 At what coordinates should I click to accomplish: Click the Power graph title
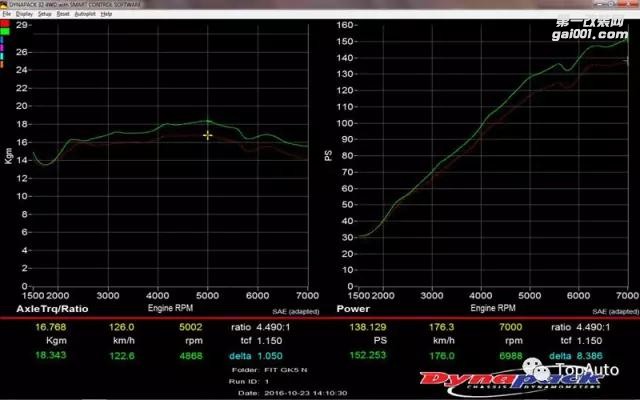pyautogui.click(x=342, y=310)
